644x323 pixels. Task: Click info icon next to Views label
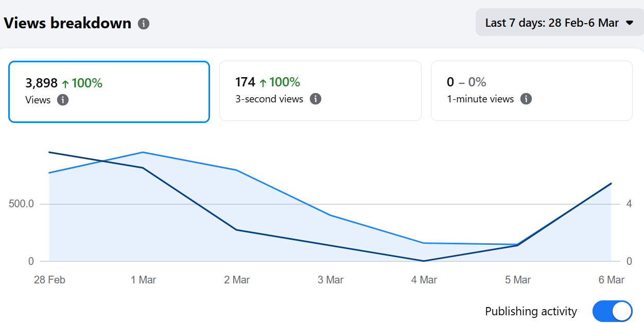point(62,100)
